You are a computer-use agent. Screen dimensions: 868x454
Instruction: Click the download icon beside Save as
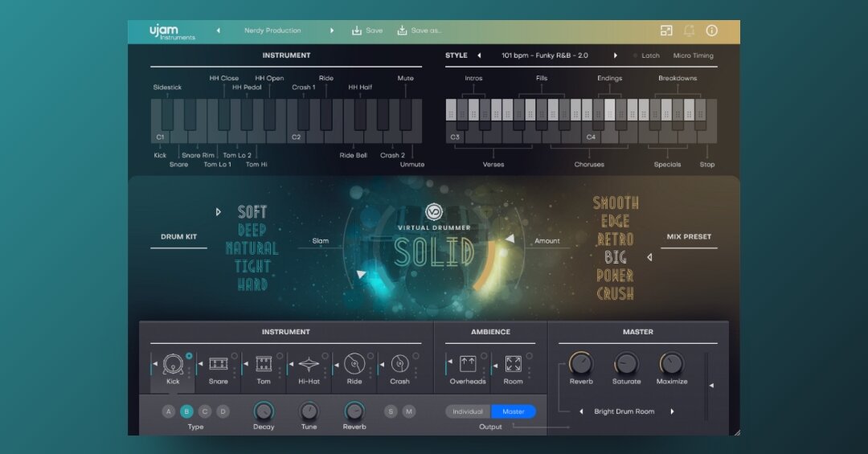(403, 31)
